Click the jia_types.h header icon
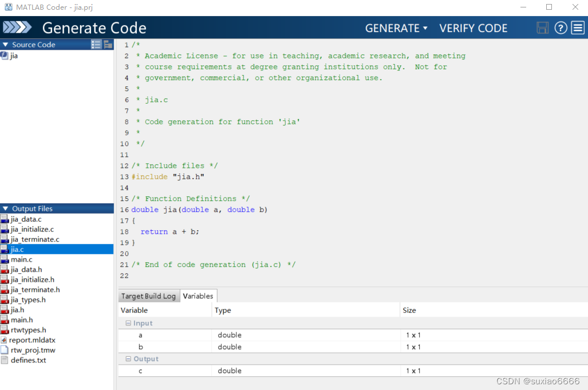 (5, 300)
